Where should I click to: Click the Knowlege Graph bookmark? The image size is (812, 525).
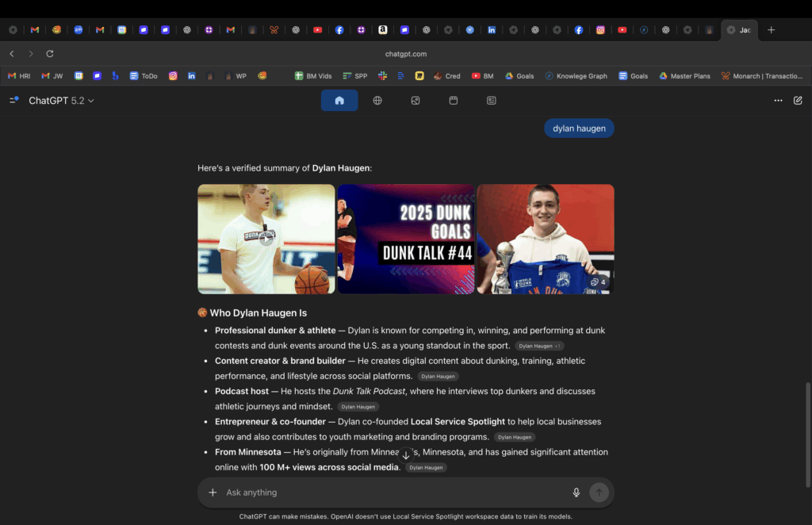(x=576, y=76)
